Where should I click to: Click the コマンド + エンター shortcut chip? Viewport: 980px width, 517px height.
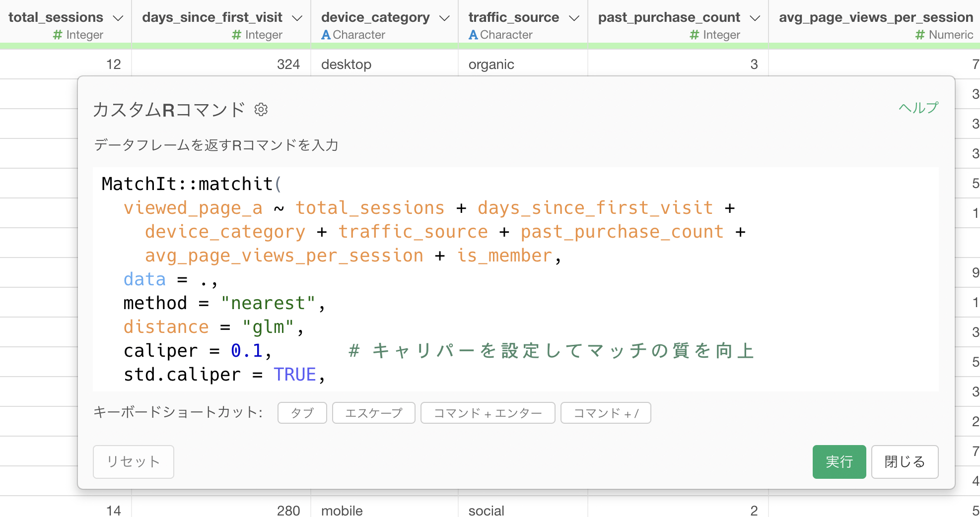488,413
